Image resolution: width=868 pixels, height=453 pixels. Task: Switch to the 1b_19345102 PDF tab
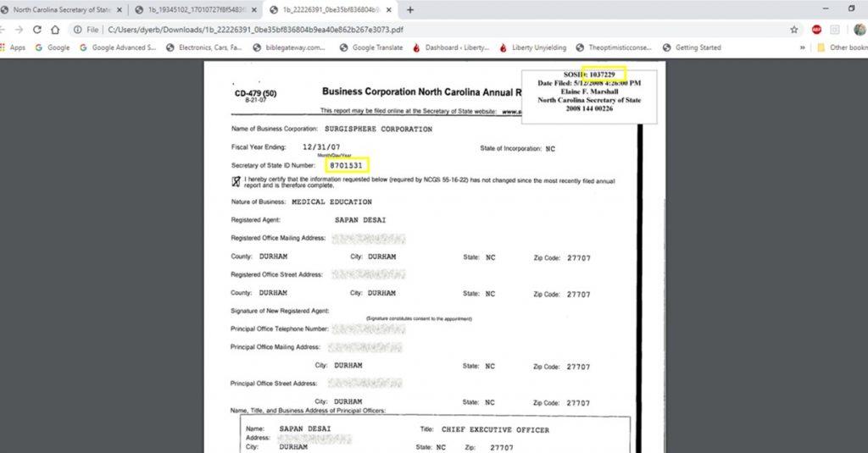[196, 10]
